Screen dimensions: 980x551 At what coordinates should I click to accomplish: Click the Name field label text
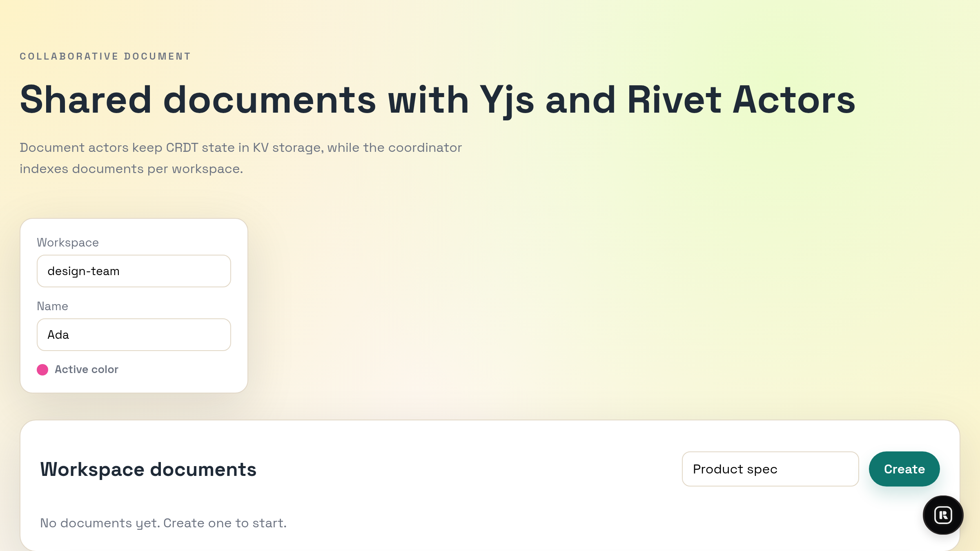point(52,306)
